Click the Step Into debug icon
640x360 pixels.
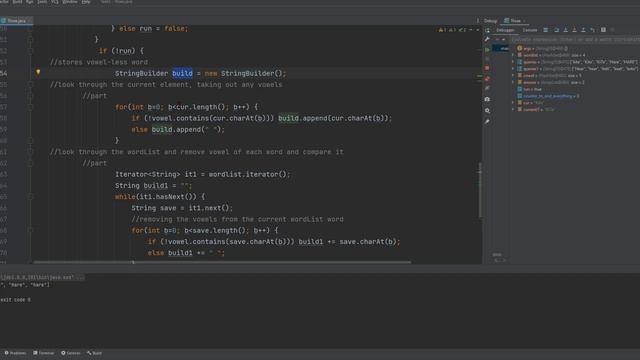coord(565,30)
